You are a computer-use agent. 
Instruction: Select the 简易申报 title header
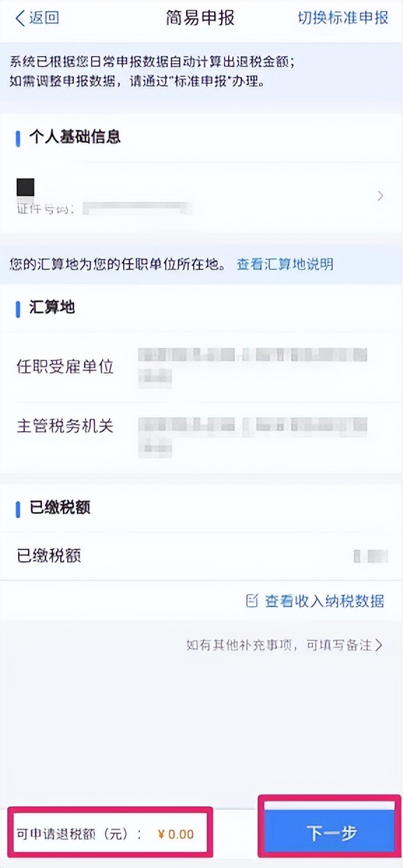coord(201,19)
